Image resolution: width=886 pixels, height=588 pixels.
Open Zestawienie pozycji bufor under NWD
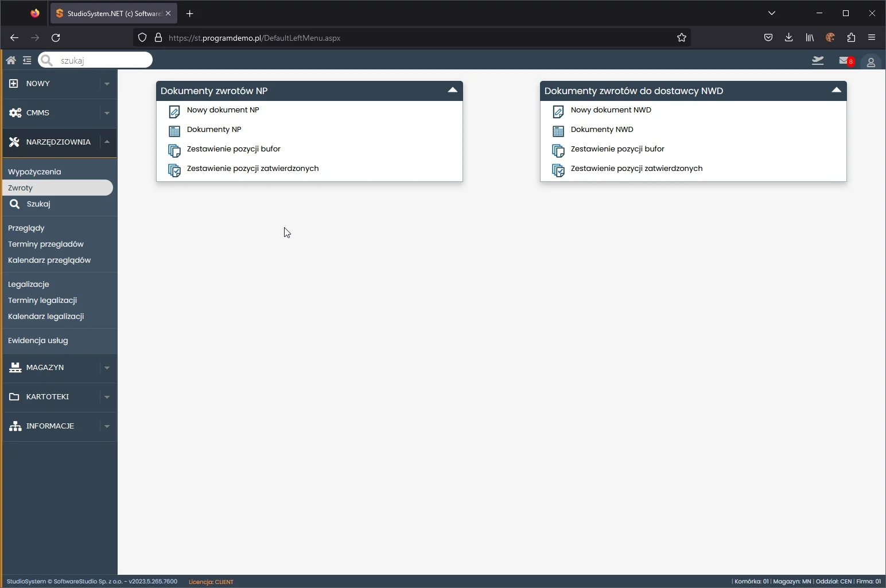617,149
